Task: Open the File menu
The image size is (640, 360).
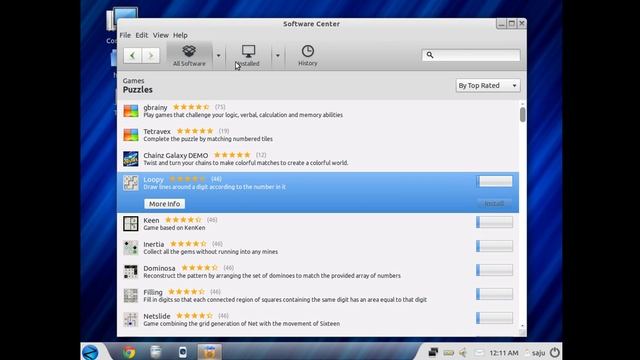Action: point(125,35)
